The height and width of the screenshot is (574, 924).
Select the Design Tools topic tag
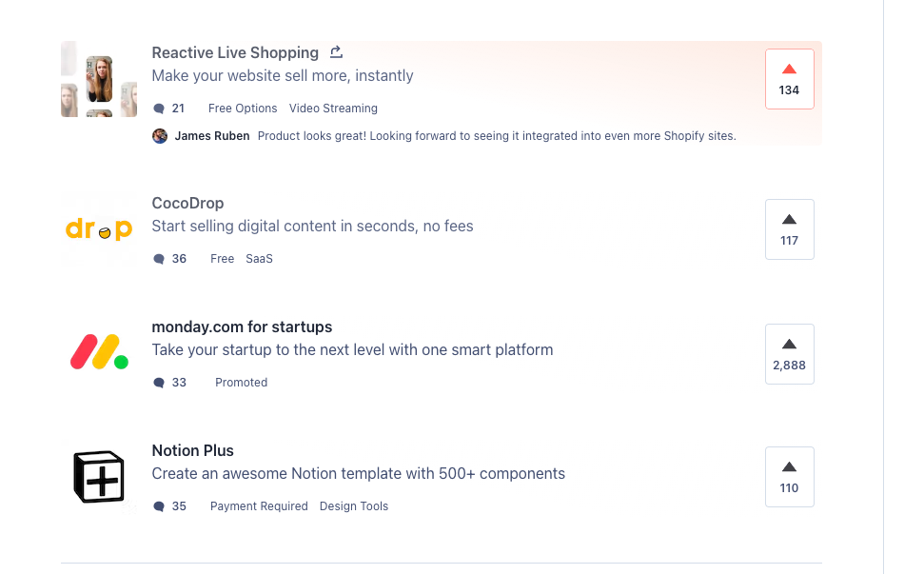pos(354,506)
